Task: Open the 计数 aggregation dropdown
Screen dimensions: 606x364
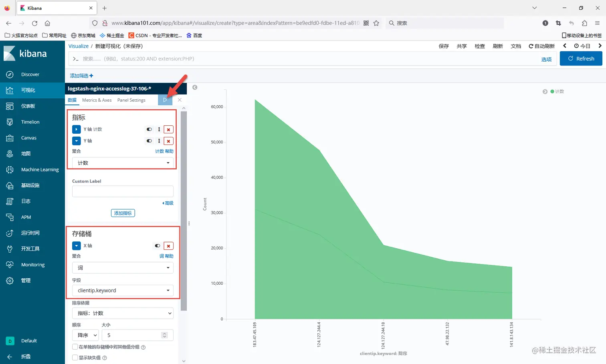Action: (x=123, y=163)
